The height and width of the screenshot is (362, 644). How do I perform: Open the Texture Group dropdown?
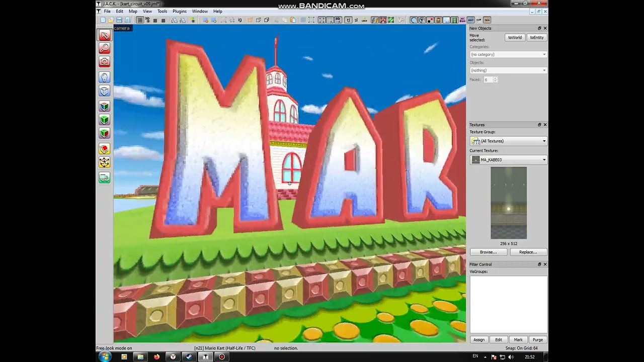[508, 141]
